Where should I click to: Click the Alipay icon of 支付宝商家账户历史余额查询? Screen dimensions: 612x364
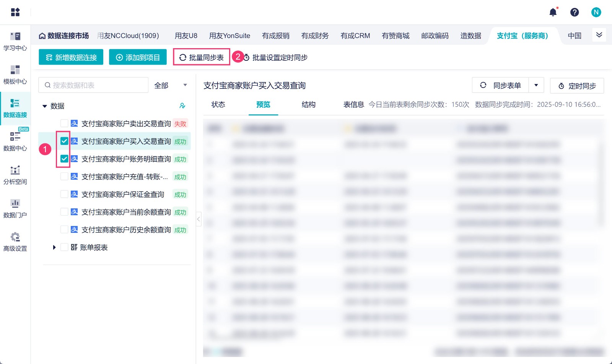pos(75,229)
